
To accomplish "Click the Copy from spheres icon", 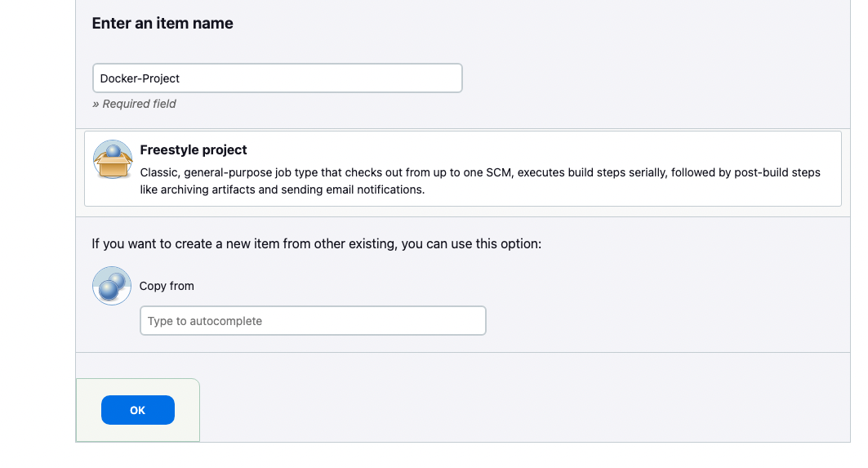I will 112,286.
